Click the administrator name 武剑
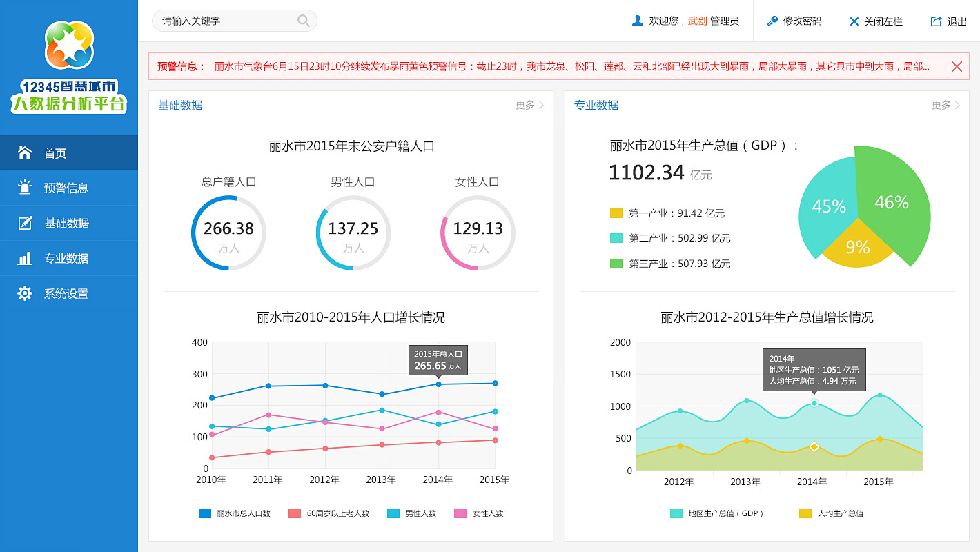Image resolution: width=980 pixels, height=552 pixels. pos(697,21)
